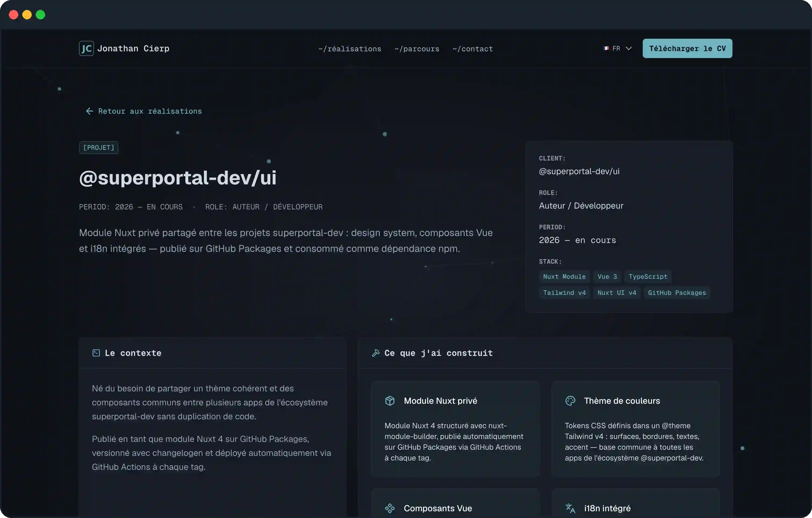
Task: Navigate to ~/contact
Action: 473,49
